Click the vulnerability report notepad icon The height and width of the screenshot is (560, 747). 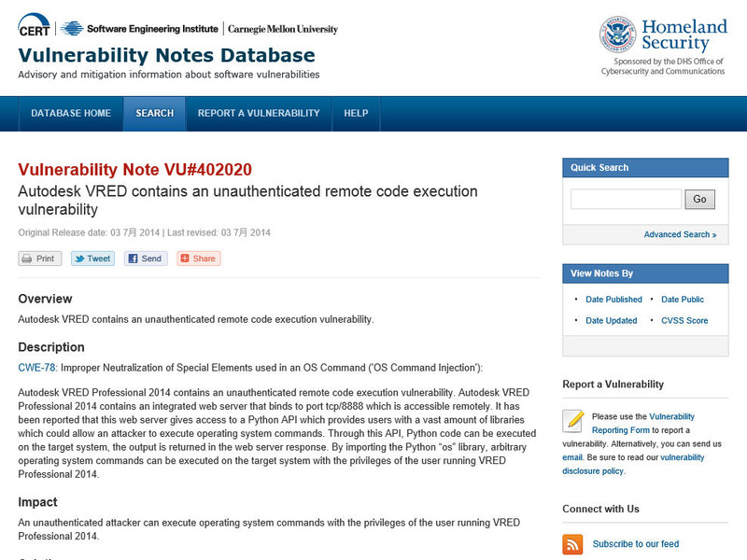click(574, 422)
